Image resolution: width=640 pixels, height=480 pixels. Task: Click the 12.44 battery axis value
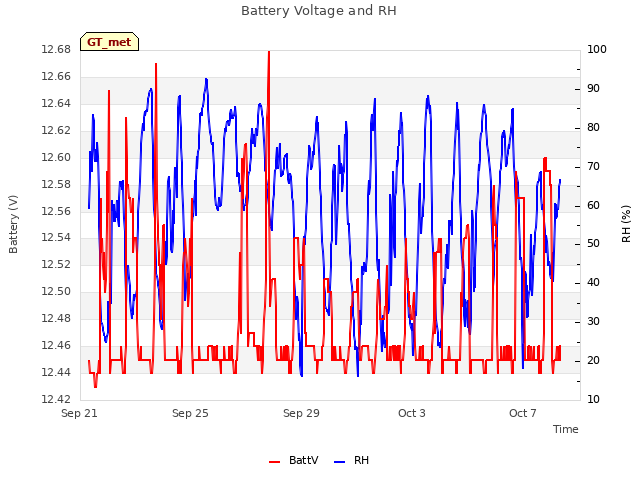coord(56,372)
